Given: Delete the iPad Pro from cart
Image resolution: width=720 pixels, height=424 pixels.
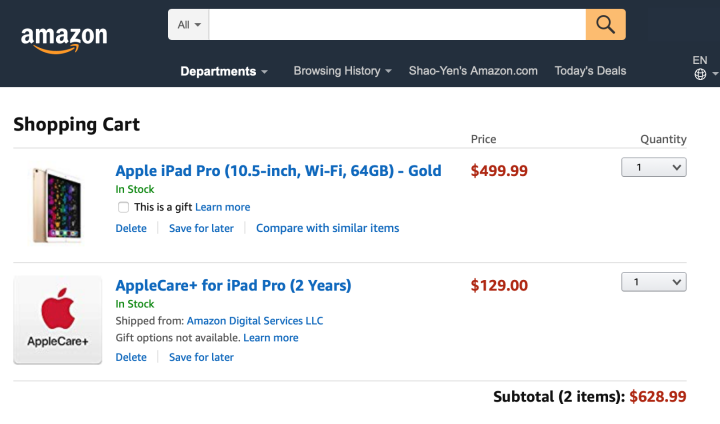Looking at the screenshot, I should pos(131,228).
